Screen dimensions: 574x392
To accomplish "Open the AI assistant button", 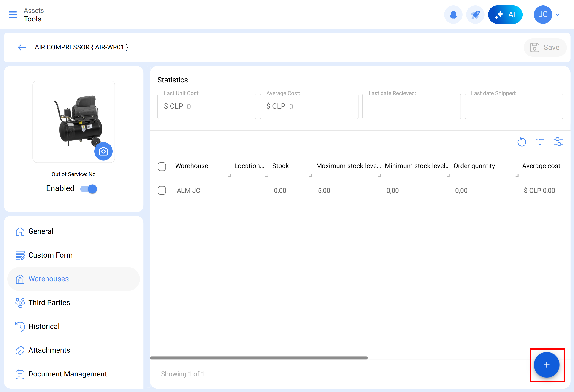I will tap(505, 15).
